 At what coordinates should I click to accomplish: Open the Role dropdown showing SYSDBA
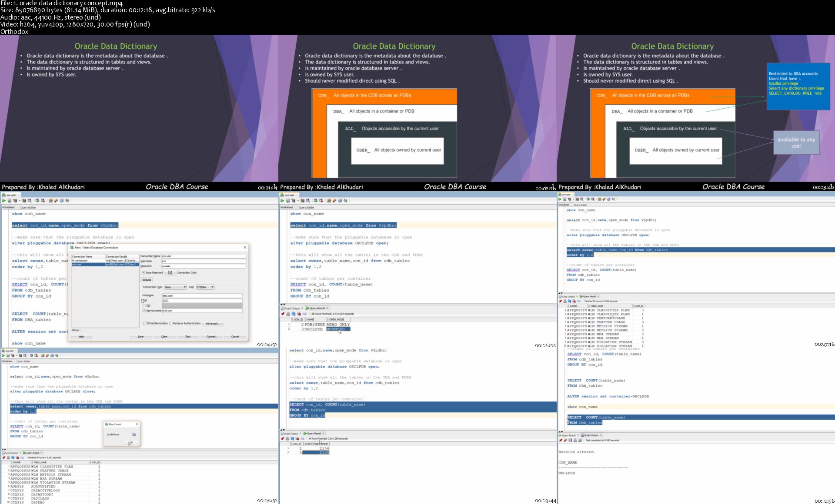tap(205, 287)
